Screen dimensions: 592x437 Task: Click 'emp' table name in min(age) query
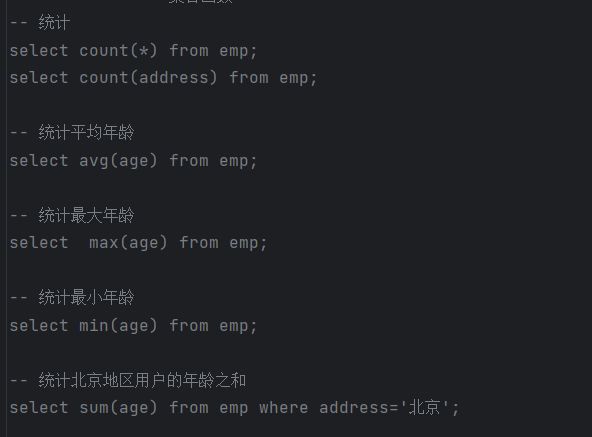(x=234, y=326)
